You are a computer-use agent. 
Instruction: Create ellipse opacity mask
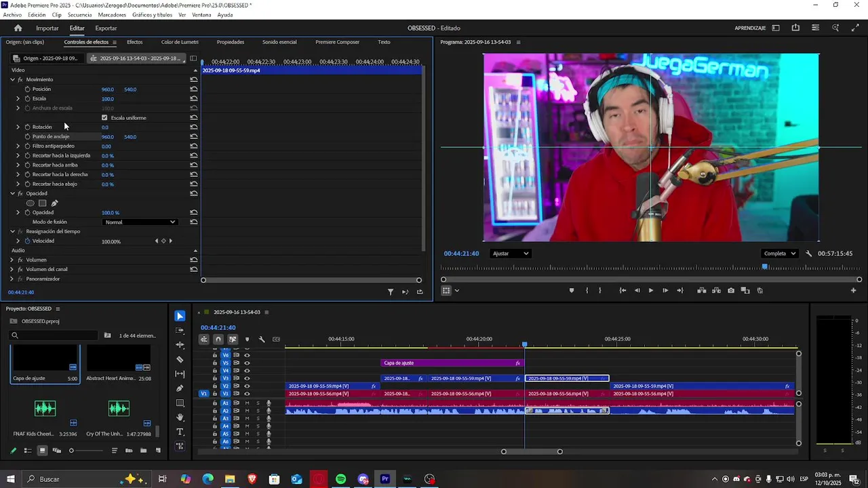(30, 203)
